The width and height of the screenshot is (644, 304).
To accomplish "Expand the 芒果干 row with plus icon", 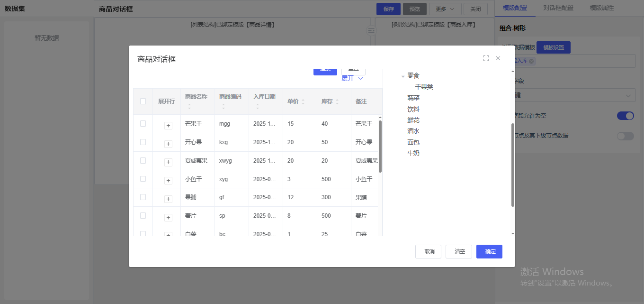I will coord(168,126).
